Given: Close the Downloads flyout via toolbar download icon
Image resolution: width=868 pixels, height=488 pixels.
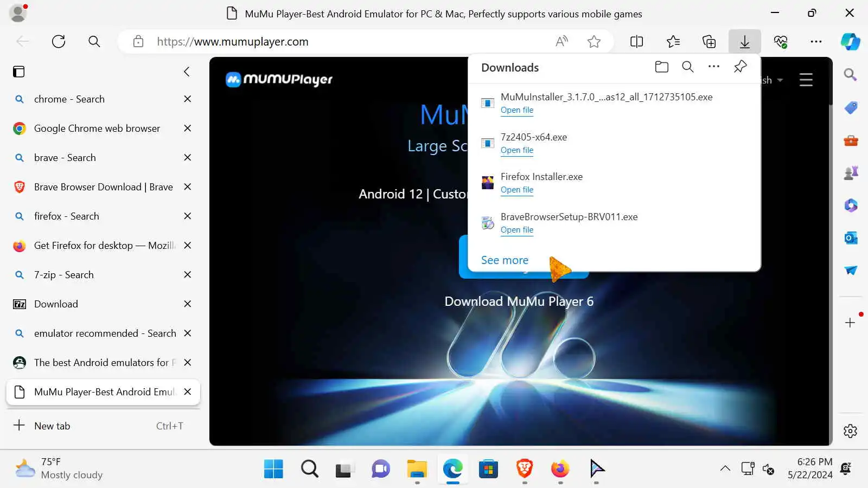Looking at the screenshot, I should [x=745, y=41].
